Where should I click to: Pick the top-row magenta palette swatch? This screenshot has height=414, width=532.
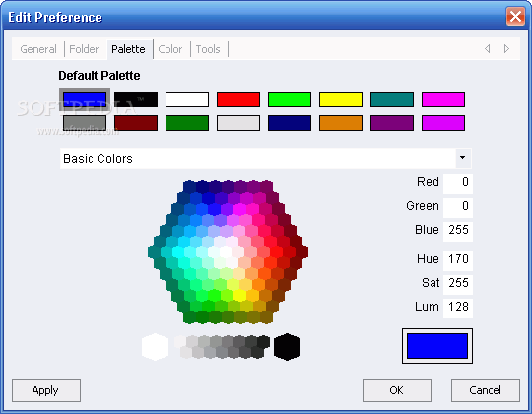(443, 100)
